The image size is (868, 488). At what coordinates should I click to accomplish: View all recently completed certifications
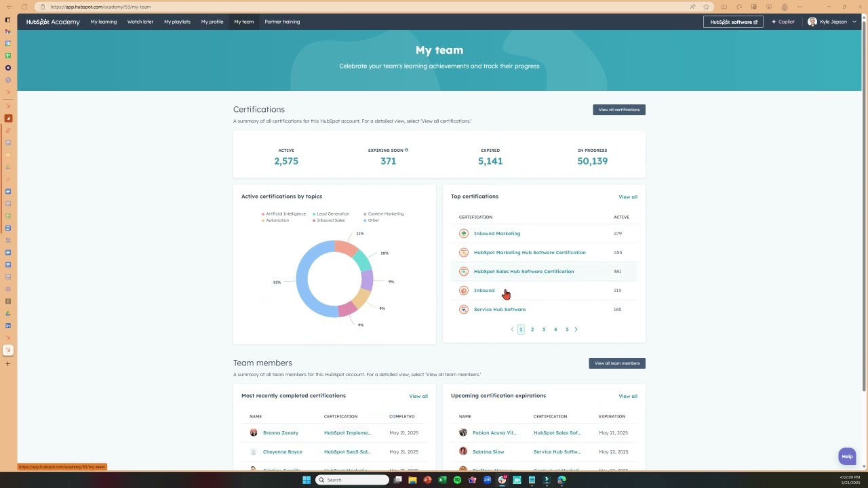coord(418,396)
